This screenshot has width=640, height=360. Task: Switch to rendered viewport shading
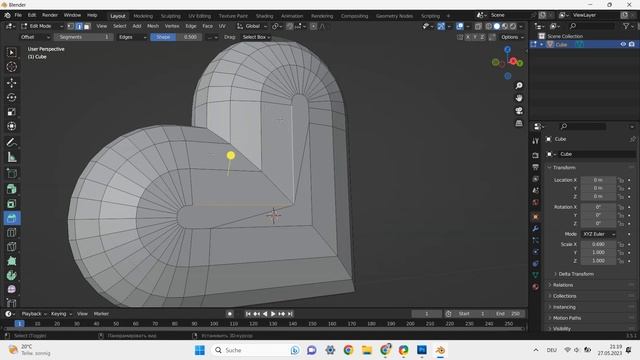pyautogui.click(x=513, y=26)
